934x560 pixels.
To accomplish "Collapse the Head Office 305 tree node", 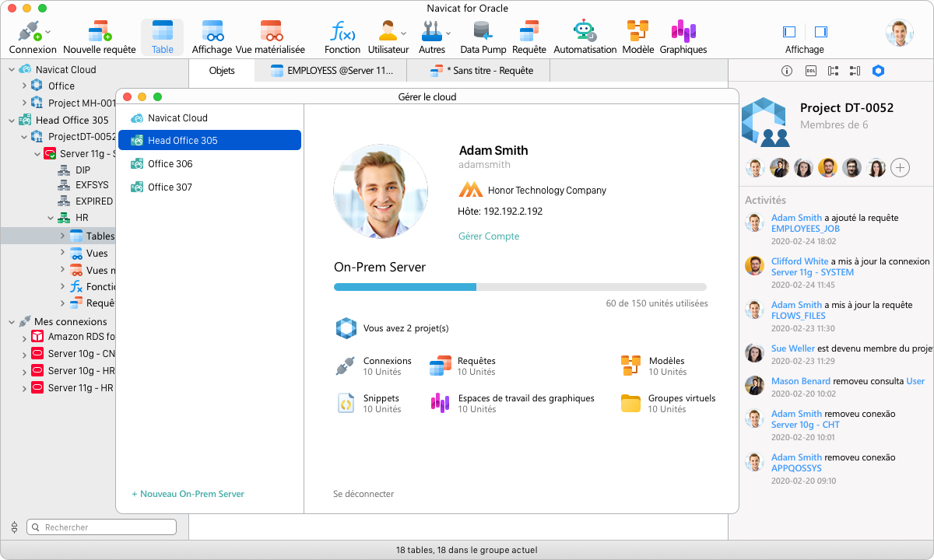I will 12,120.
